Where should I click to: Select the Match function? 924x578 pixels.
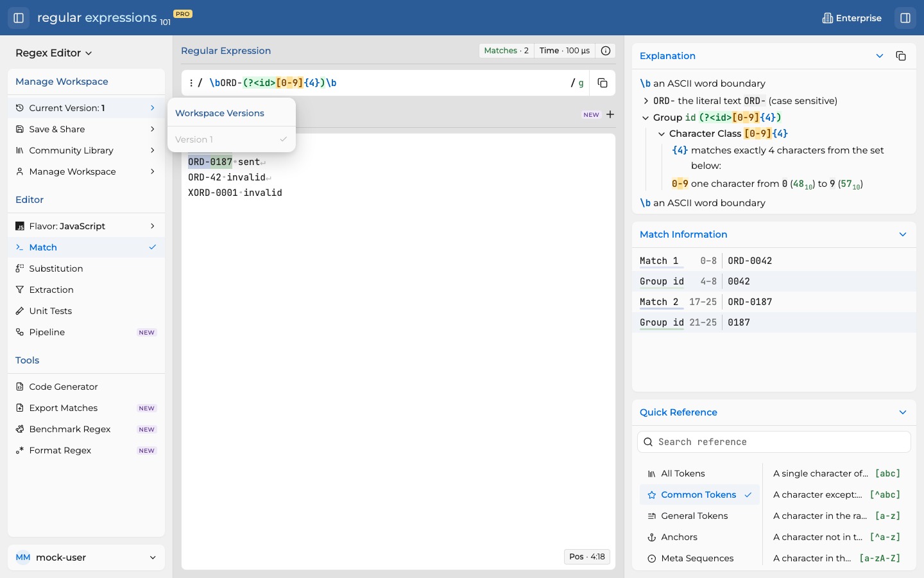[x=86, y=247]
